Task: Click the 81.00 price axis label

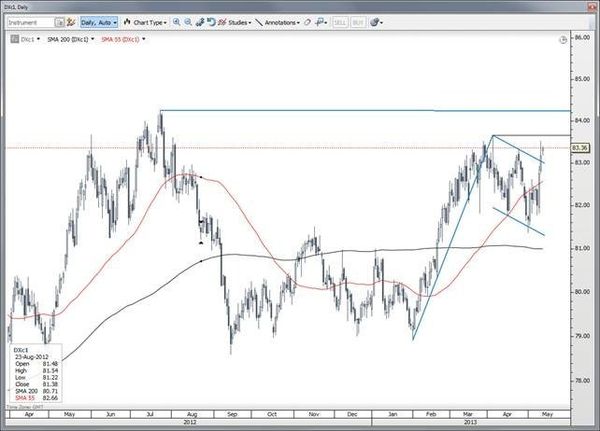Action: pos(582,248)
